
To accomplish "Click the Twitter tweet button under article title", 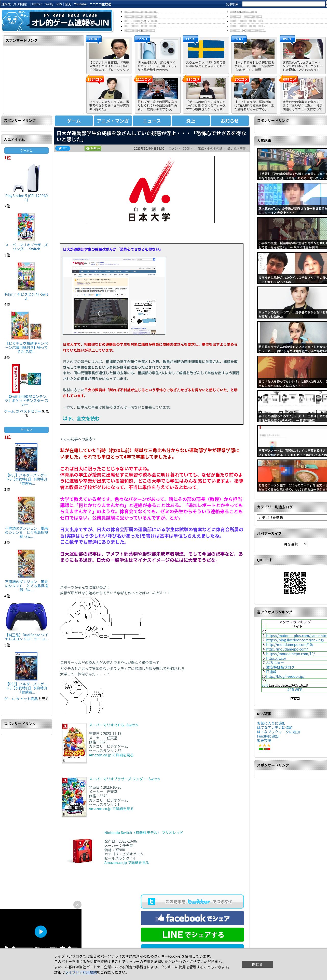I will (x=63, y=148).
